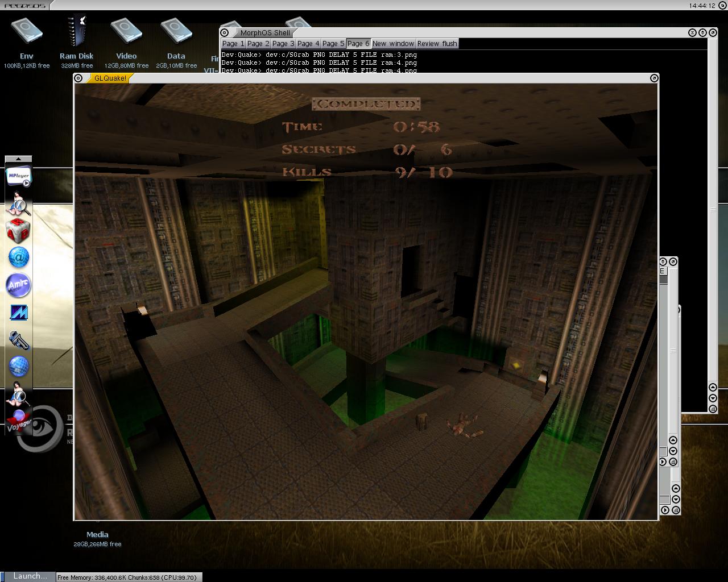Launch MPlayer from the dock

18,176
